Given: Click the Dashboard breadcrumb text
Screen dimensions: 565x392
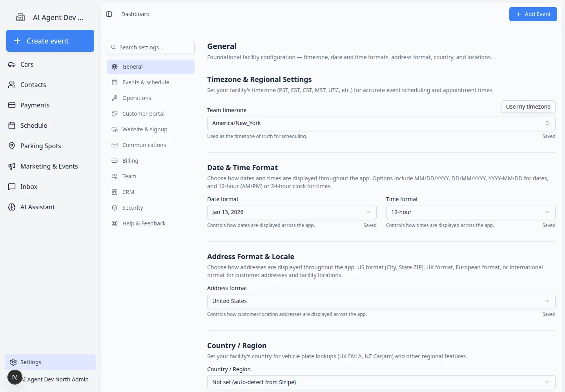Looking at the screenshot, I should click(135, 14).
